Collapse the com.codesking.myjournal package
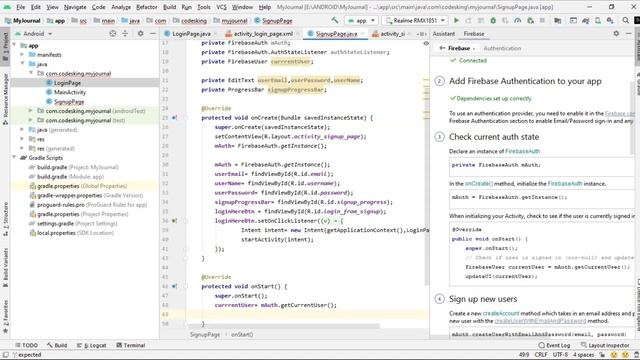Screen dimensions: 640x360 (x=31, y=73)
